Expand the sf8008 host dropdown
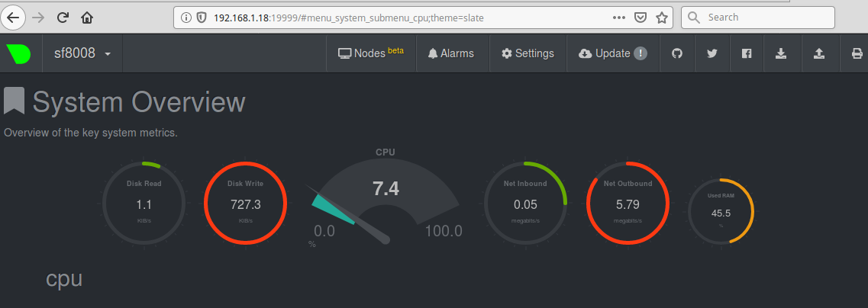 (82, 54)
